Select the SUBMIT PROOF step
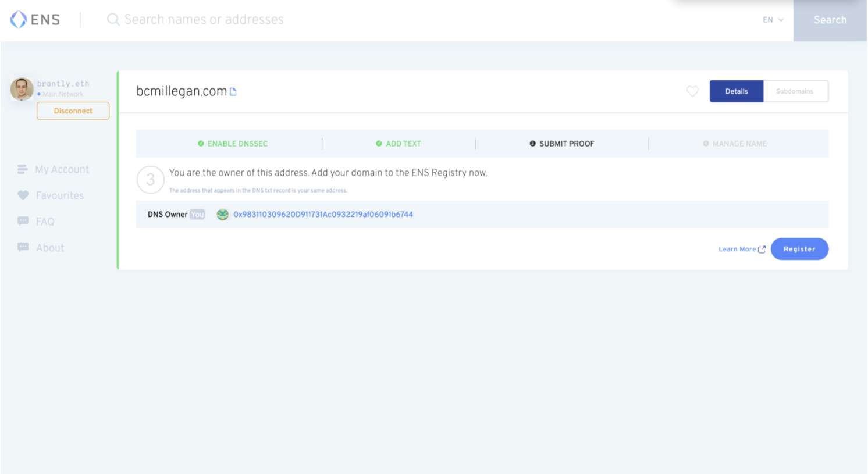868x474 pixels. pos(567,144)
